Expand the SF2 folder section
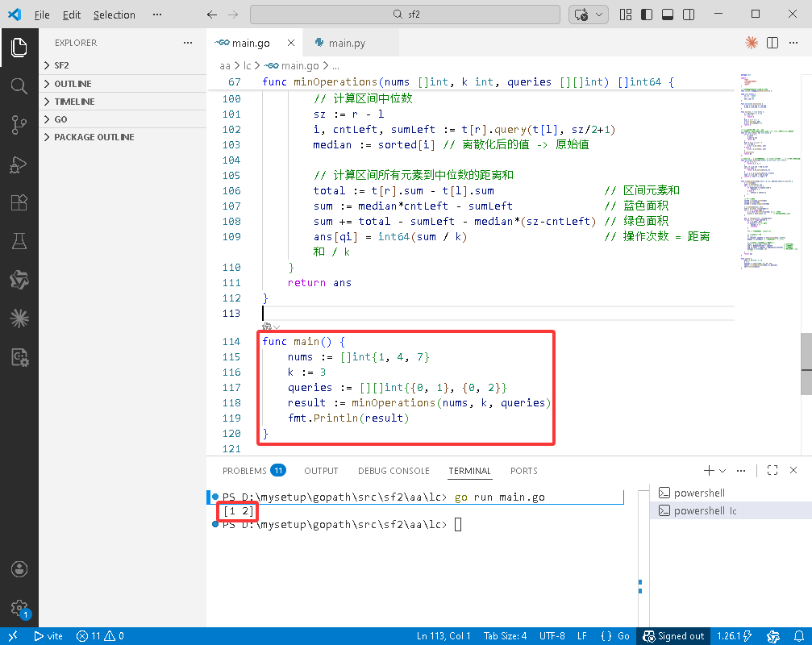This screenshot has height=645, width=812. tap(123, 65)
